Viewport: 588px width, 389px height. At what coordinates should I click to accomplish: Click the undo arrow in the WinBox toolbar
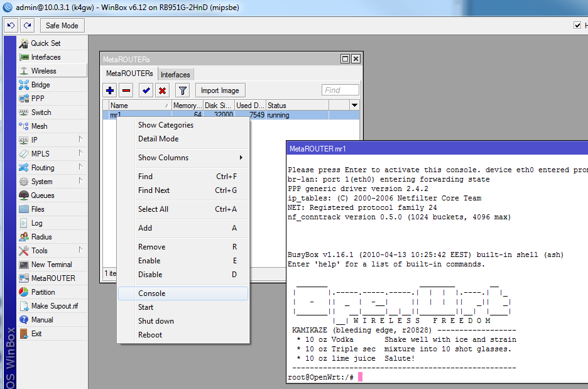point(11,25)
